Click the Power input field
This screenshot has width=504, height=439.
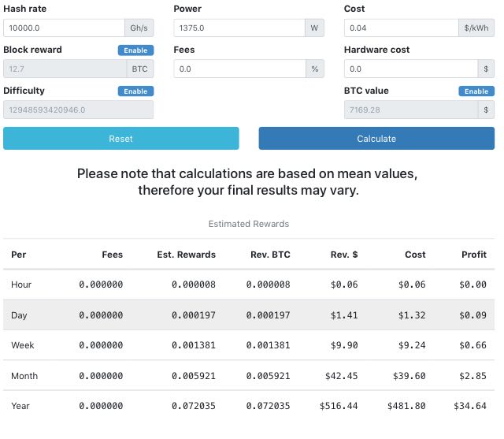pos(239,28)
